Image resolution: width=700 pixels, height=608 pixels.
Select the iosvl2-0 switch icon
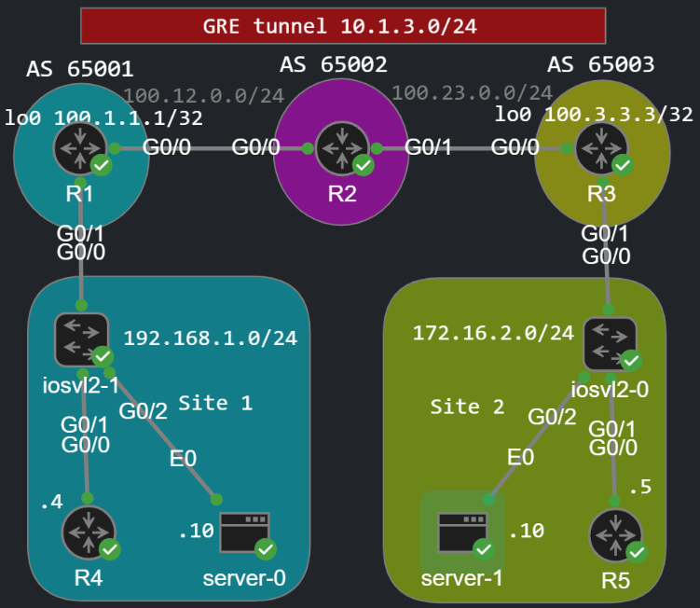(x=610, y=344)
